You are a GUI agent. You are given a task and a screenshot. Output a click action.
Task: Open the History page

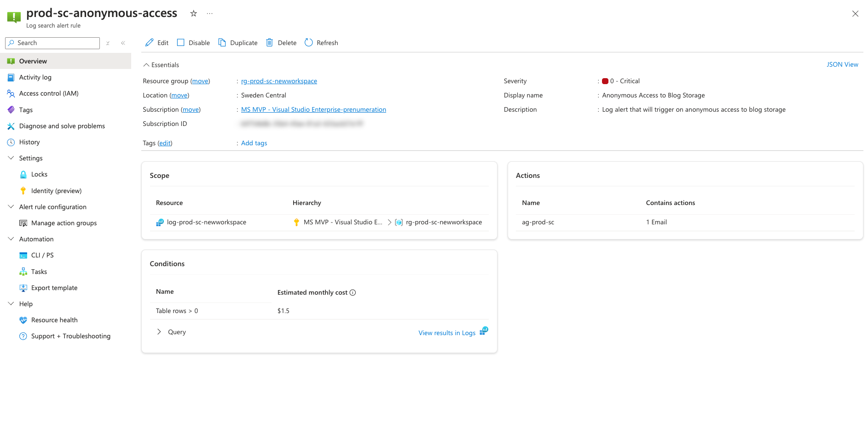(x=65, y=142)
